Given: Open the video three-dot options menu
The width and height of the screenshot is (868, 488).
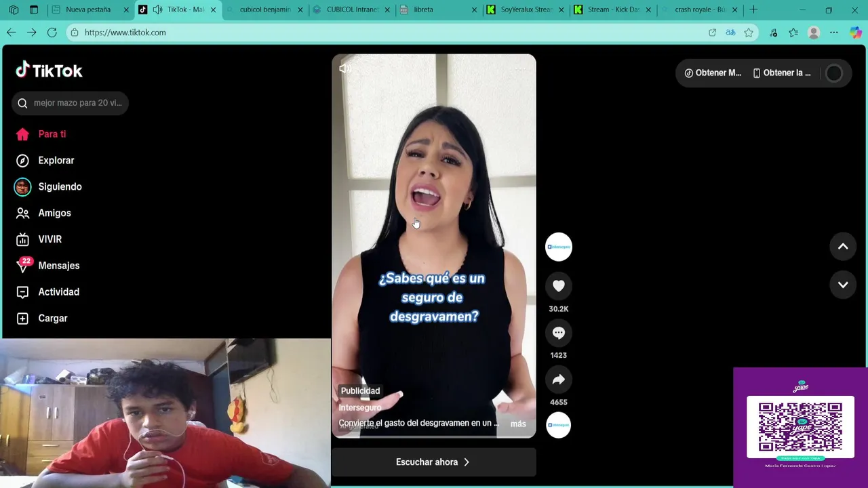Looking at the screenshot, I should point(521,68).
